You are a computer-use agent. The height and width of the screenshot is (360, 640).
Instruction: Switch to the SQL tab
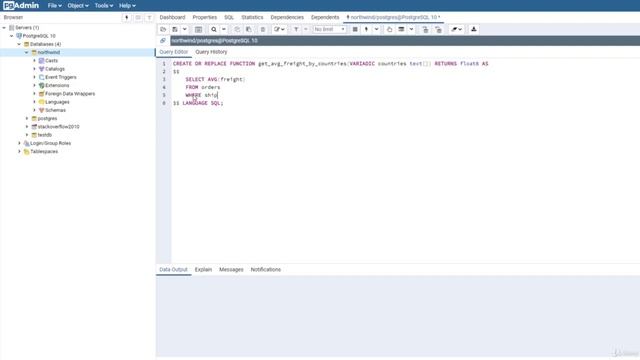(229, 17)
